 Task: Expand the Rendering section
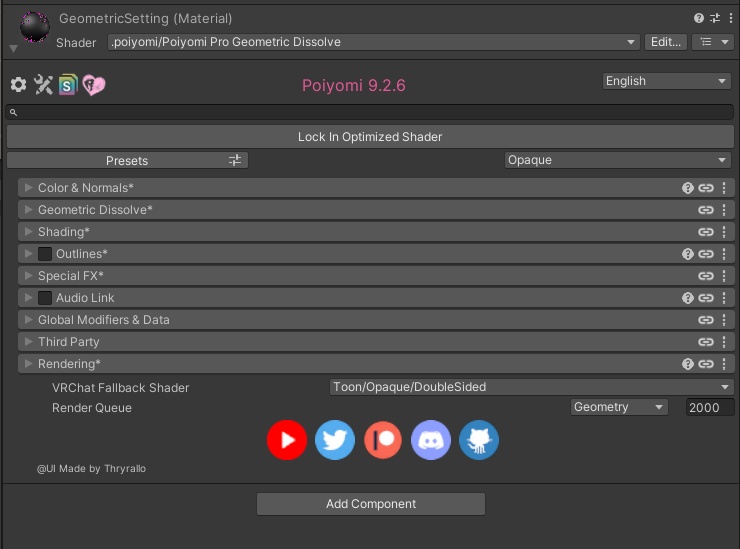(x=28, y=363)
